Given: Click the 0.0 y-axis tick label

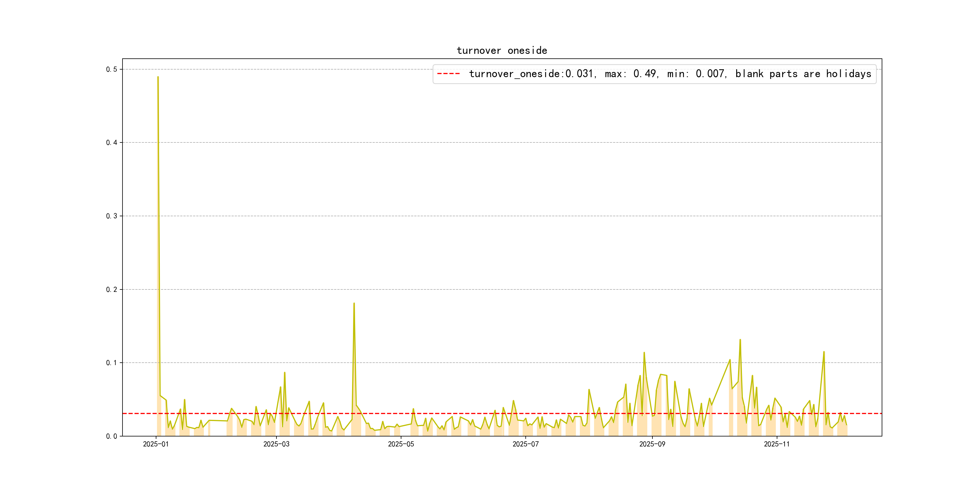Looking at the screenshot, I should point(112,436).
